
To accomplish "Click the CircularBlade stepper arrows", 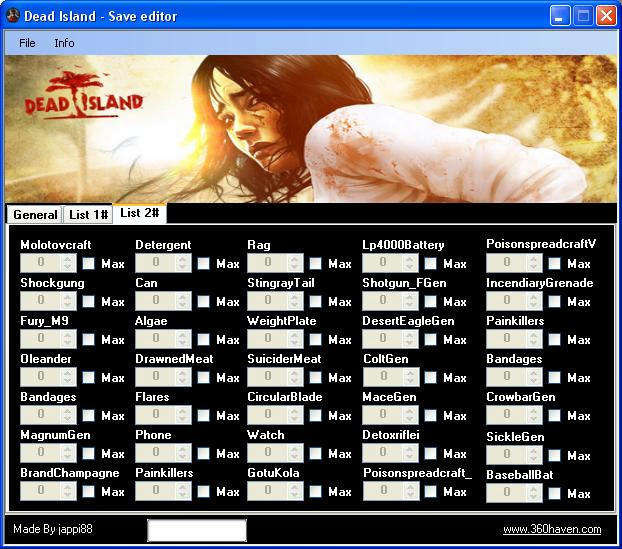I will pyautogui.click(x=294, y=415).
